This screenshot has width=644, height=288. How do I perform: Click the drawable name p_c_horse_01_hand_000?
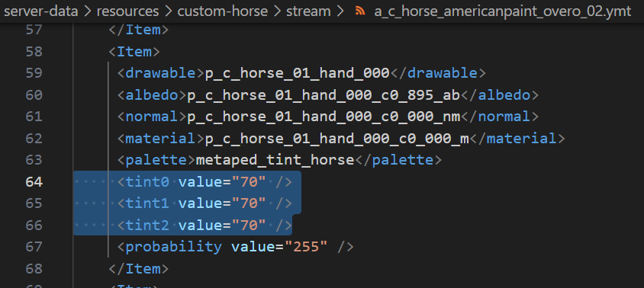click(297, 73)
